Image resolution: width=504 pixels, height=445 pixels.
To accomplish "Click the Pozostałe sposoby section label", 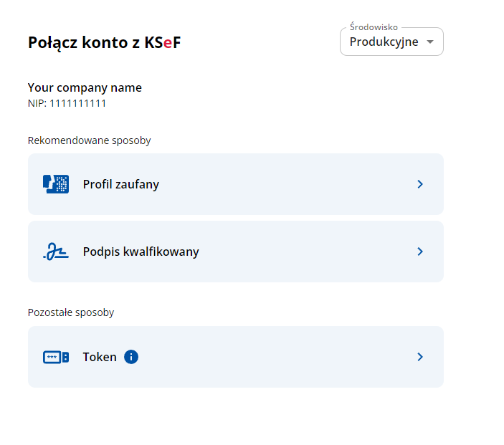I will coord(70,312).
